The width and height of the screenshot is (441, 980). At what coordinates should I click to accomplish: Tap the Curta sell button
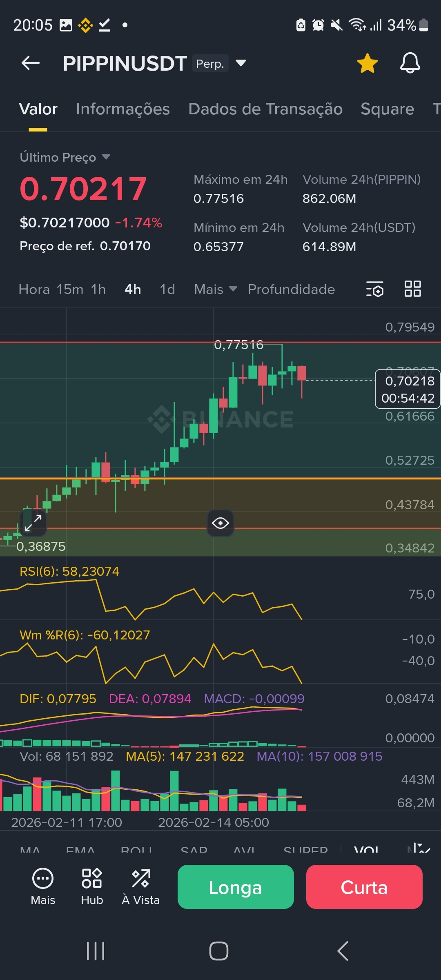click(364, 887)
